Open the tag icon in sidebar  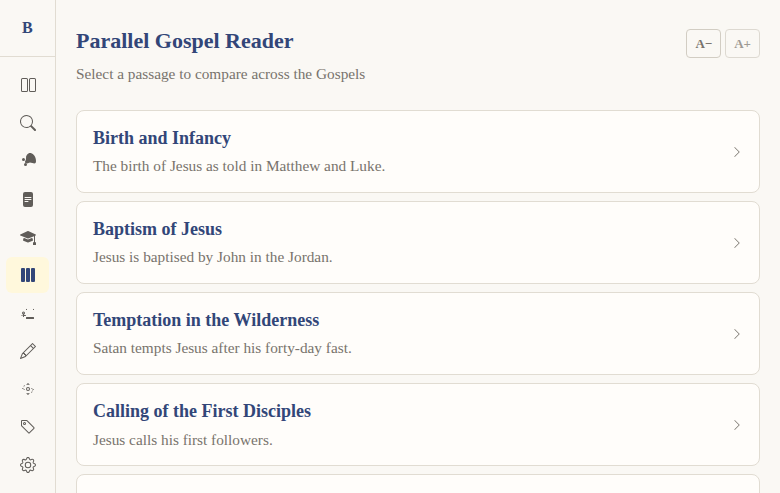[x=28, y=427]
